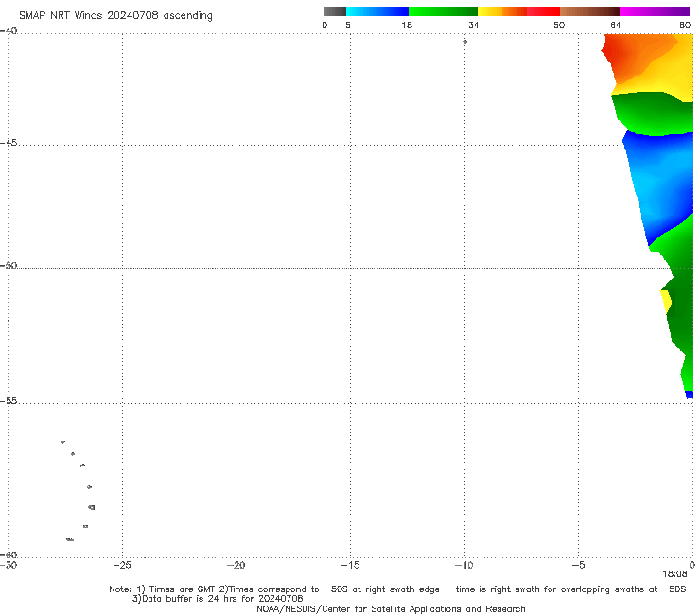This screenshot has width=700, height=615.
Task: Click the small yellow patch in the swath
Action: click(665, 301)
